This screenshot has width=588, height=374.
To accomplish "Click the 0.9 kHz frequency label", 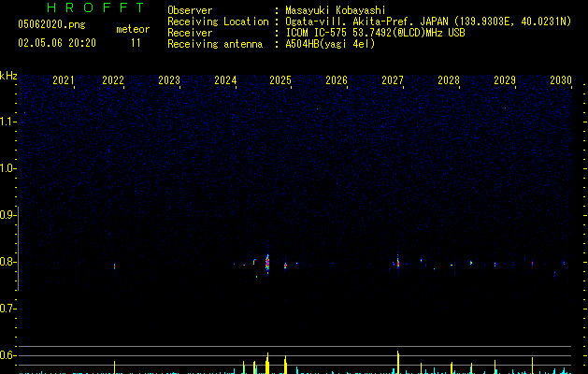I will [x=7, y=215].
